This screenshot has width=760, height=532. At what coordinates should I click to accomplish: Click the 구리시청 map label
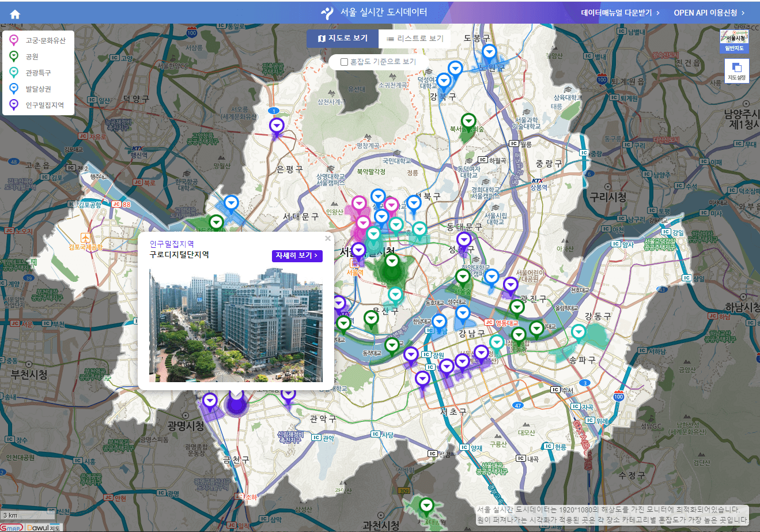[608, 197]
